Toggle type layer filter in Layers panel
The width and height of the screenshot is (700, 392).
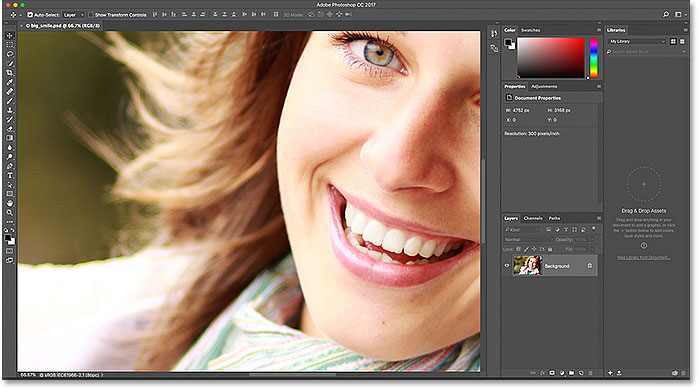(x=566, y=229)
